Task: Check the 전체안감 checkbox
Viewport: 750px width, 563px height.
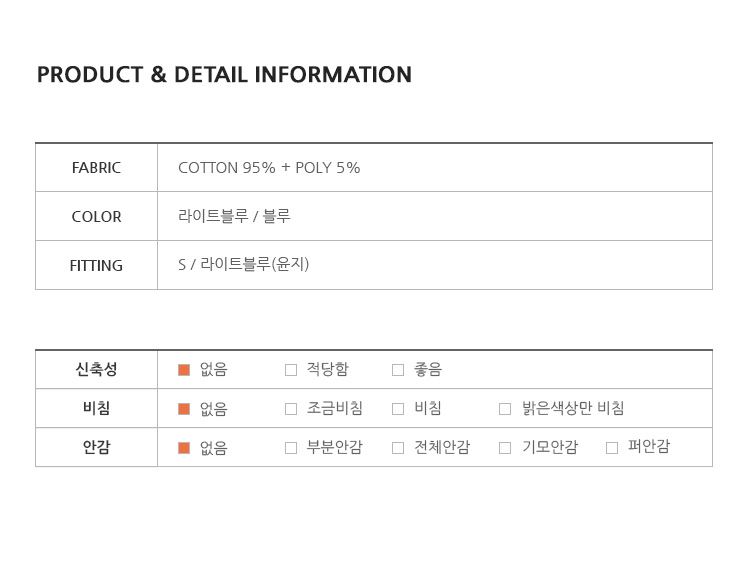Action: (x=398, y=448)
